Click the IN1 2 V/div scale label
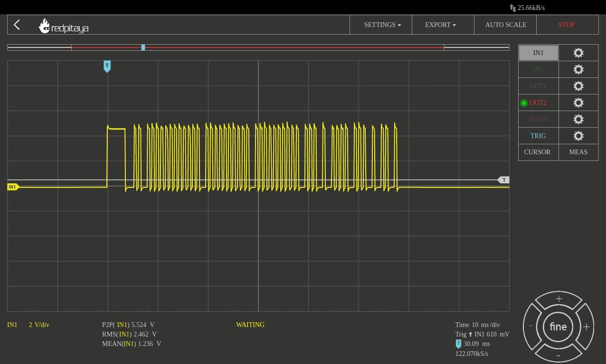The image size is (606, 364). tap(28, 325)
